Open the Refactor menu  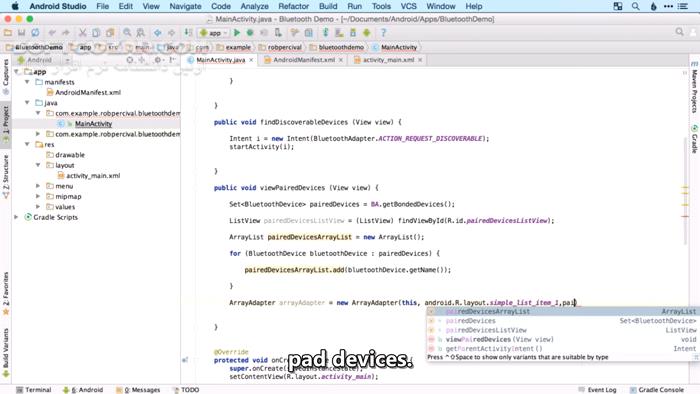point(293,6)
